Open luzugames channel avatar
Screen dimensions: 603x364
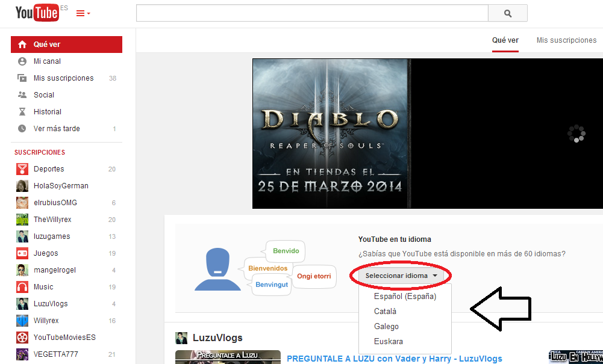[x=22, y=236]
